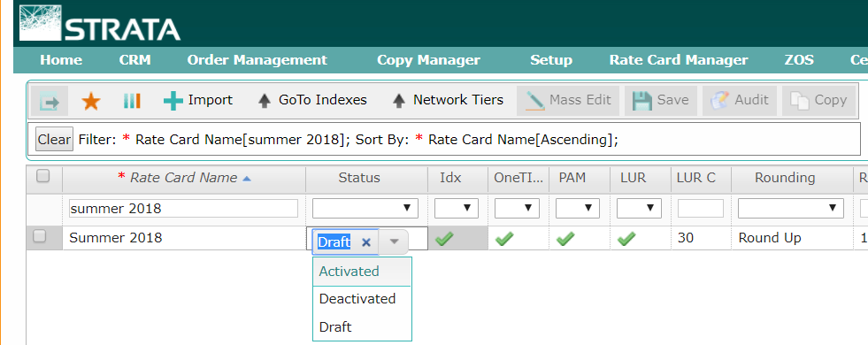Click the Import plus icon
The height and width of the screenshot is (345, 868).
click(x=173, y=101)
